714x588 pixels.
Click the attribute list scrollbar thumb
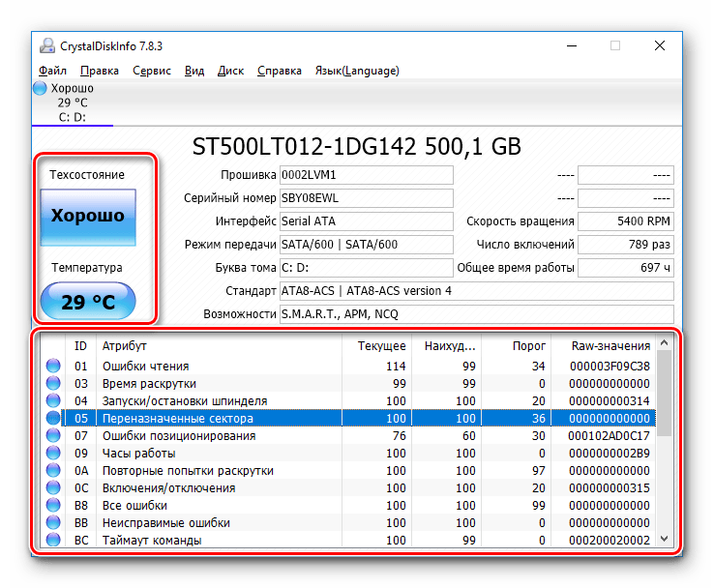664,393
